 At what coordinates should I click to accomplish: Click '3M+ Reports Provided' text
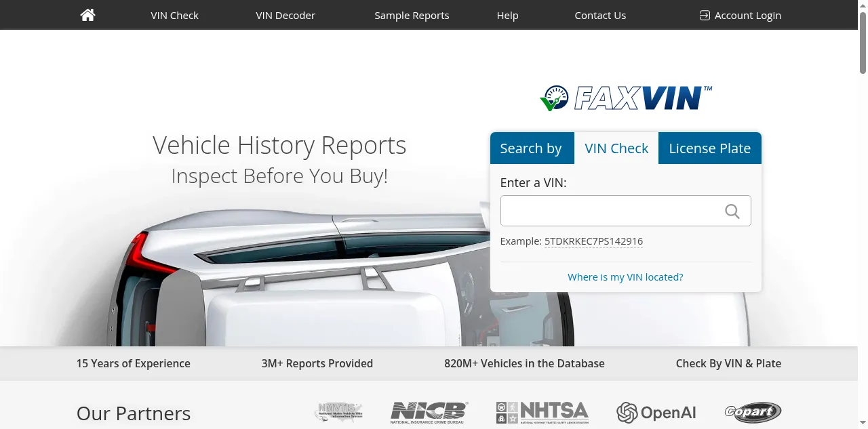click(317, 363)
